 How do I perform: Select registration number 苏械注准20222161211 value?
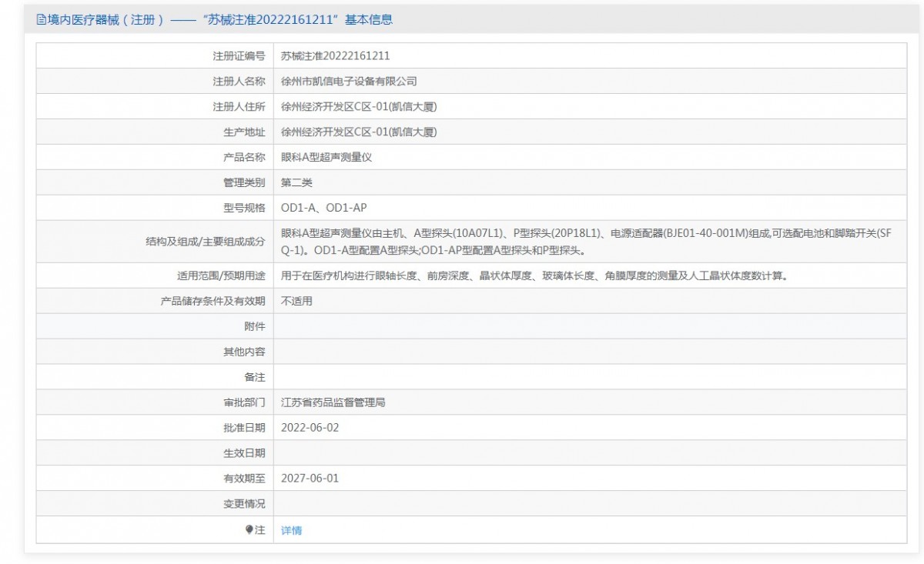[x=335, y=55]
